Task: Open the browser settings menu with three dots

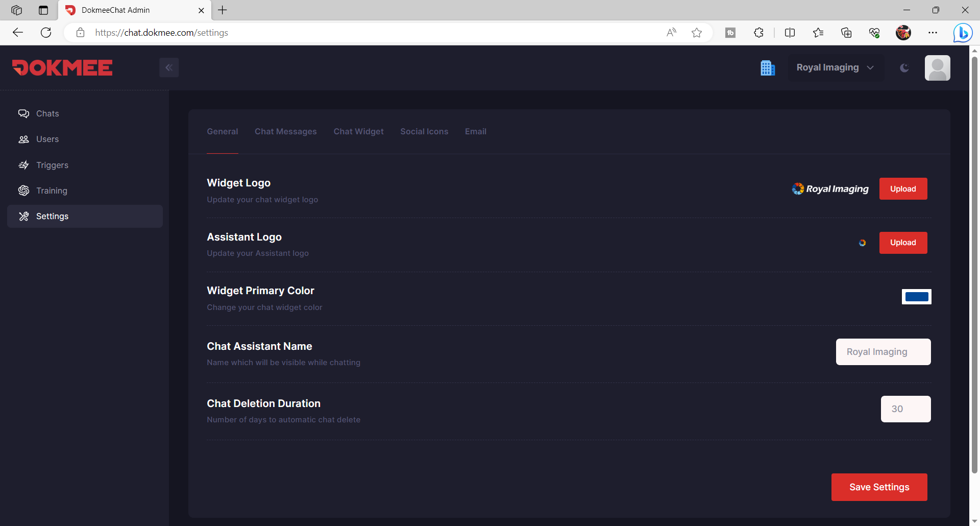Action: (x=933, y=32)
